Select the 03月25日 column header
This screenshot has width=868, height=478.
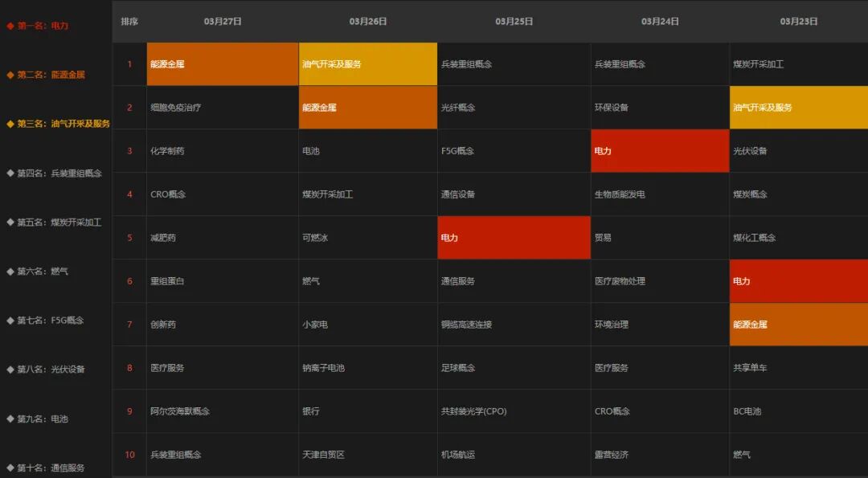tap(514, 22)
